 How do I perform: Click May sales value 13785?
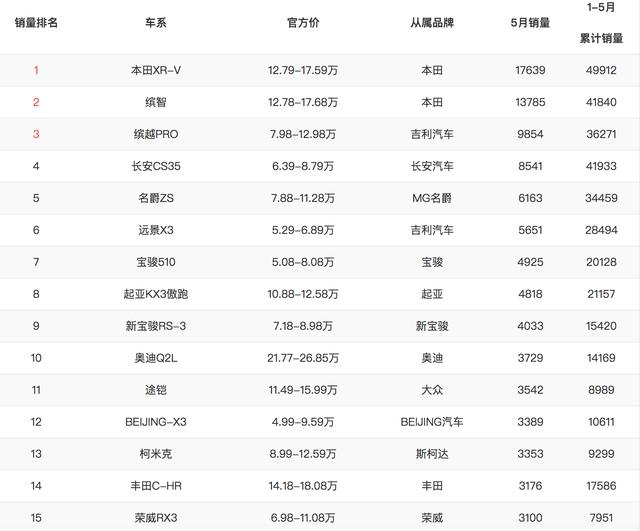530,102
